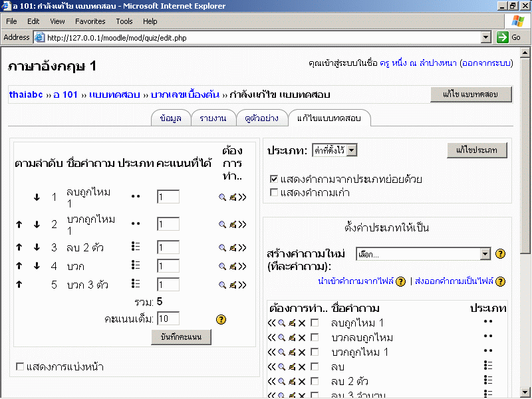Edit quiz question 4 'บวก' with pencil icon
Image resolution: width=532 pixels, height=399 pixels.
click(x=233, y=266)
